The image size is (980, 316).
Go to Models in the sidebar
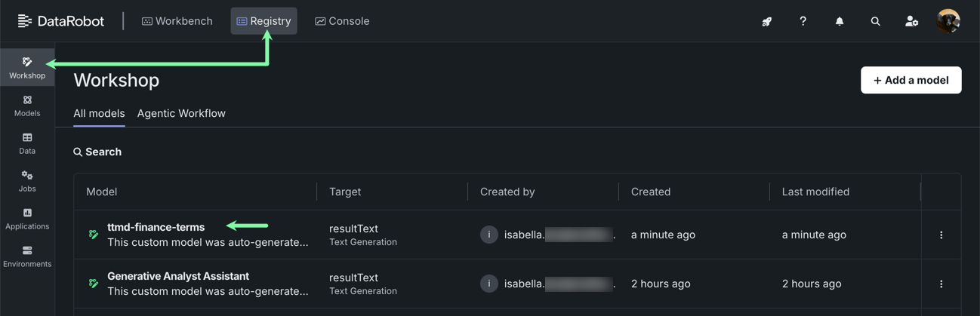click(x=27, y=106)
